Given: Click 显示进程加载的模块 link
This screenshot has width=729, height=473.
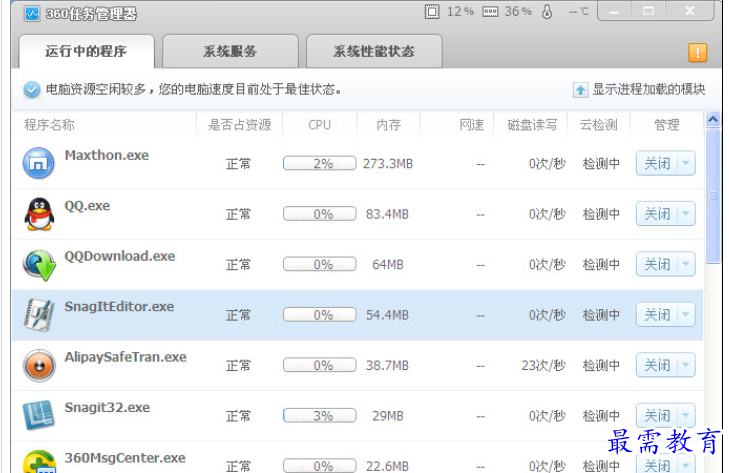Looking at the screenshot, I should (x=649, y=89).
